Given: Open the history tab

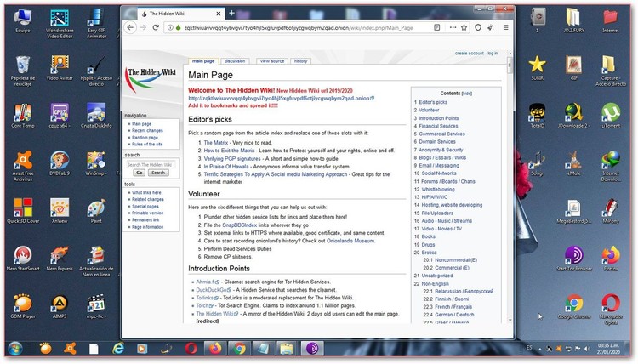Looking at the screenshot, I should tap(300, 61).
